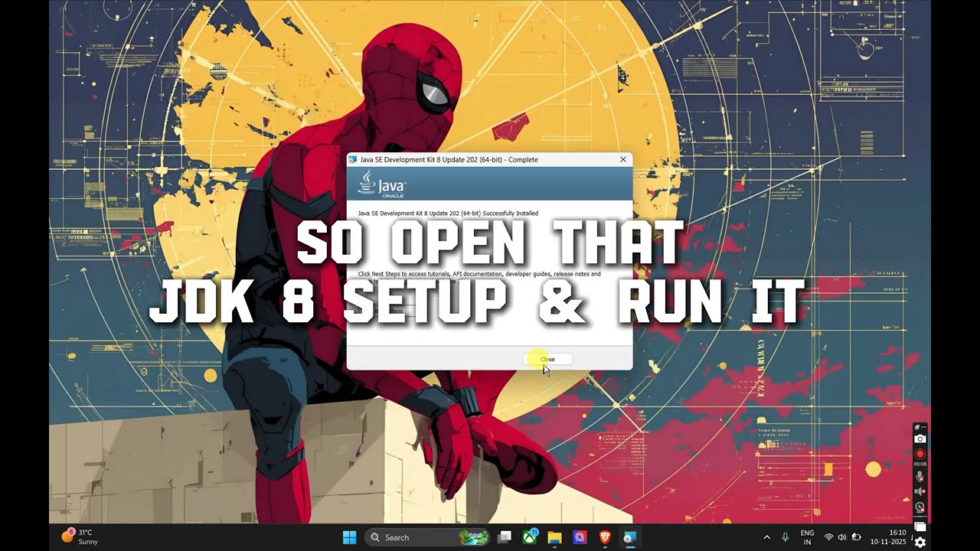The image size is (980, 551).
Task: Toggle the recorder's muted microphone
Action: (920, 477)
